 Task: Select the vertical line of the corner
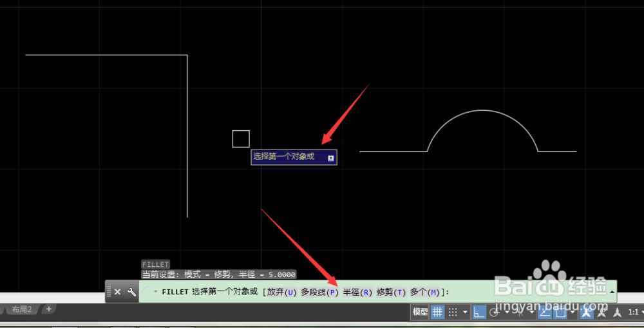pyautogui.click(x=187, y=135)
